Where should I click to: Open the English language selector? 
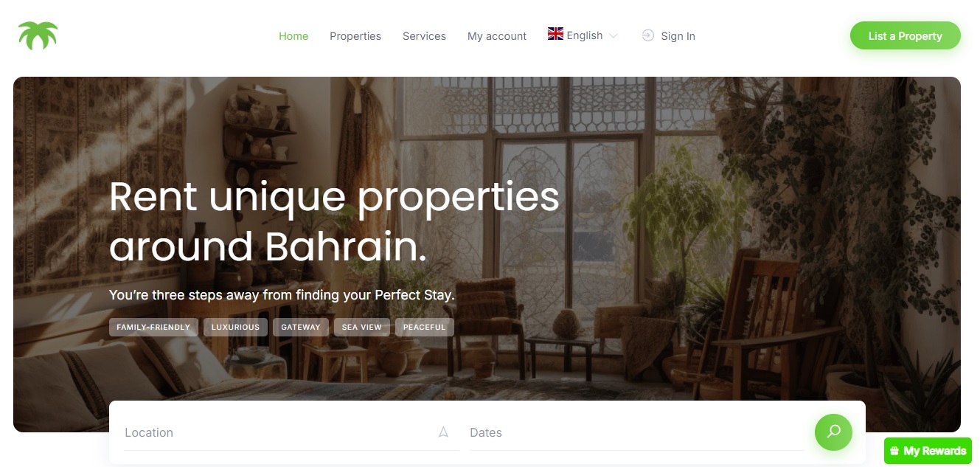(x=583, y=35)
